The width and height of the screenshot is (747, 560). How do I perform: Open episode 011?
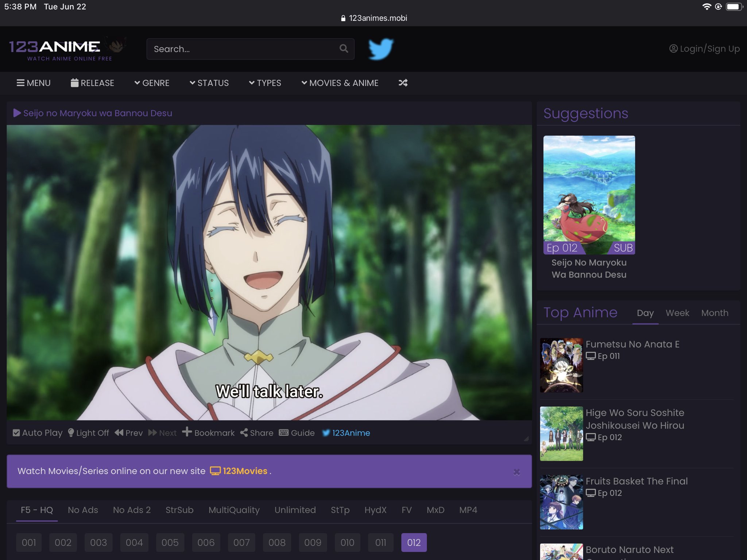pyautogui.click(x=381, y=542)
